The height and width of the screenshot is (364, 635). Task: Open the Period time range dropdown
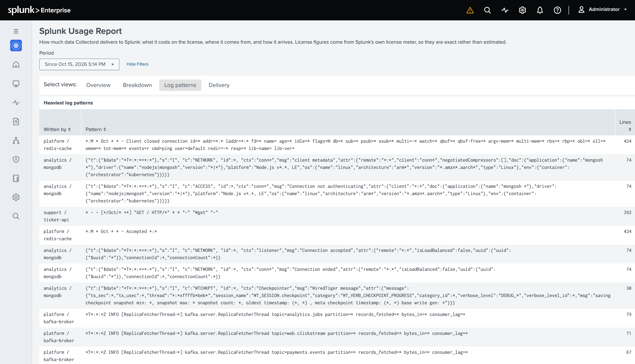pos(79,64)
